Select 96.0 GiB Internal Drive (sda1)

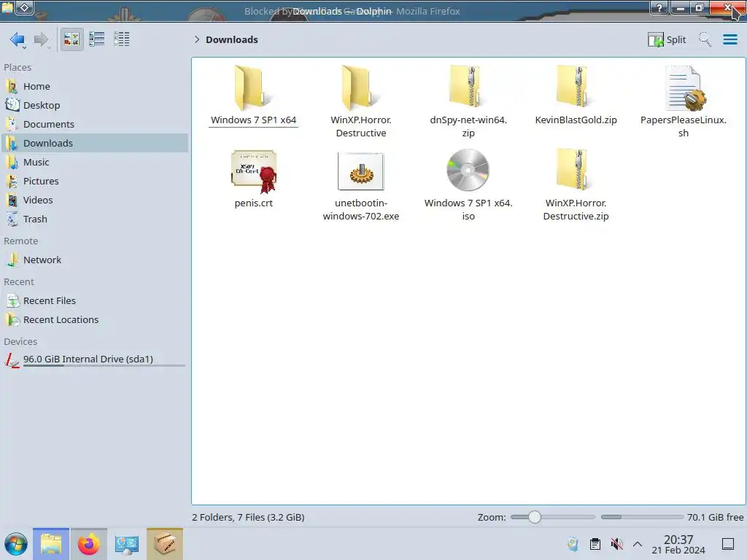[x=94, y=359]
